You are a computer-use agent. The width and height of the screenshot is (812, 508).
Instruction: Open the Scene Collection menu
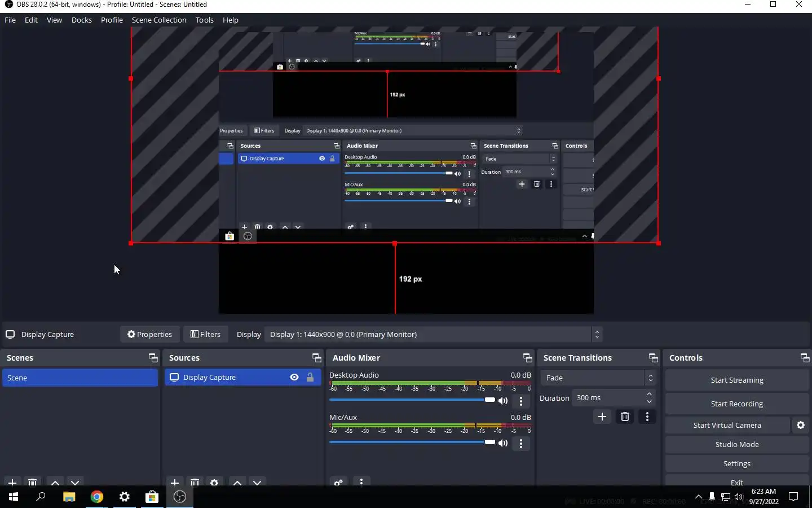click(x=159, y=20)
